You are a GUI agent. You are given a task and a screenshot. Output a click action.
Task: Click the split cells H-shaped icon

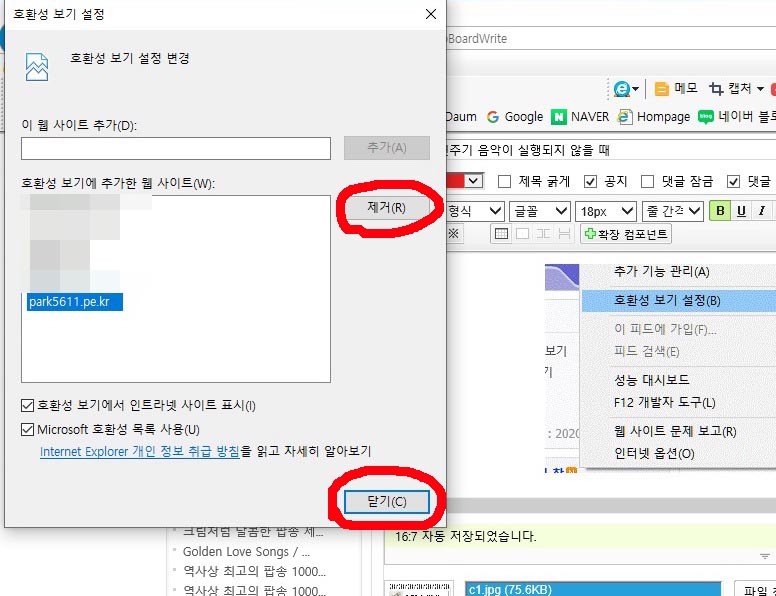564,234
